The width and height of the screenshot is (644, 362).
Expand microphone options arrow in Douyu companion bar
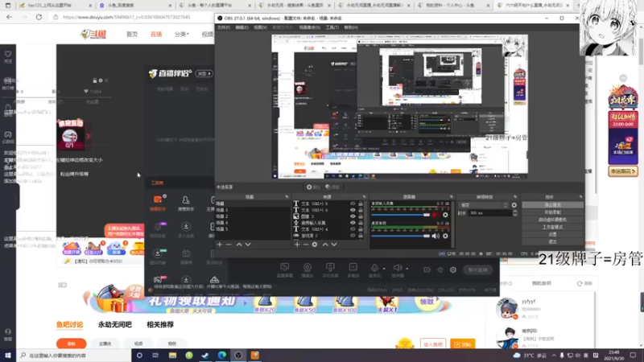[x=384, y=269]
